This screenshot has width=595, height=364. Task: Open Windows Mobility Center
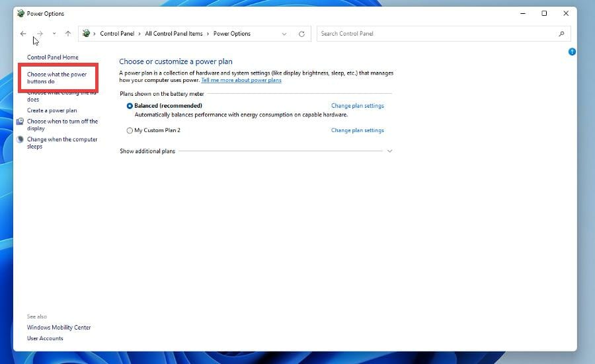[x=59, y=327]
